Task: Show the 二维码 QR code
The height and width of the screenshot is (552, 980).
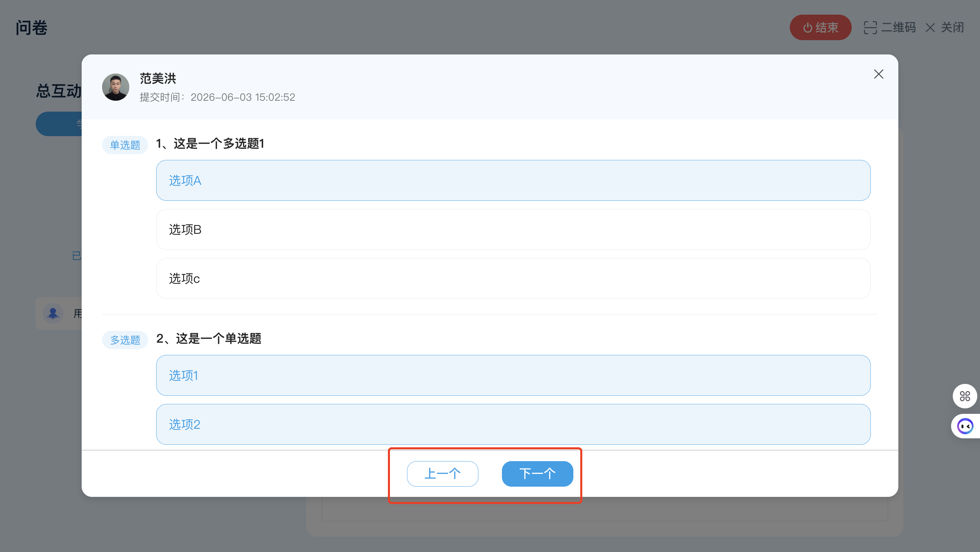Action: pos(889,27)
